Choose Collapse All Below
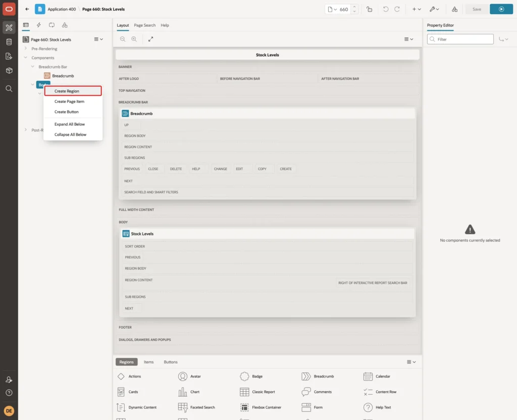Image resolution: width=517 pixels, height=420 pixels. pyautogui.click(x=73, y=134)
